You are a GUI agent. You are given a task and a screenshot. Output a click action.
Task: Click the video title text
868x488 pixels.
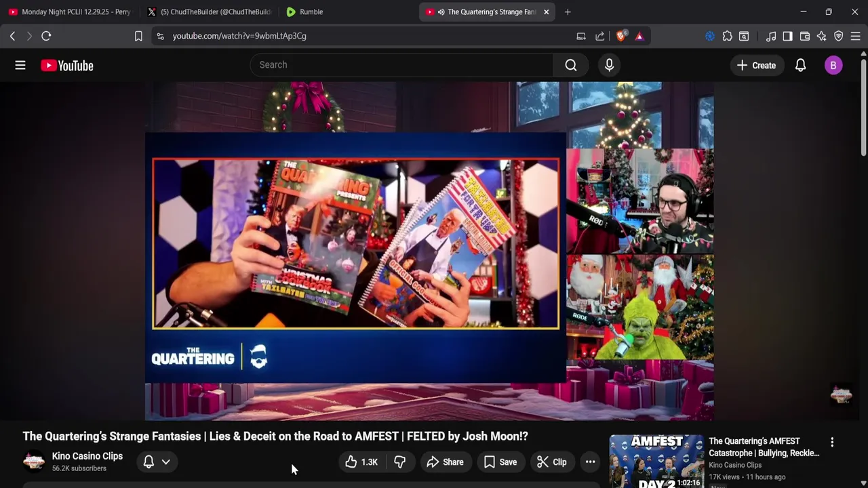pos(275,436)
